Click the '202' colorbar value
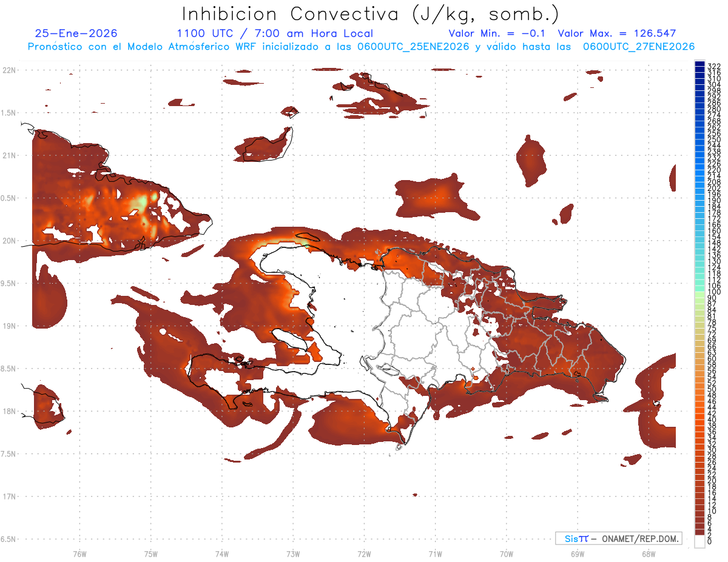The height and width of the screenshot is (562, 728). (x=714, y=188)
